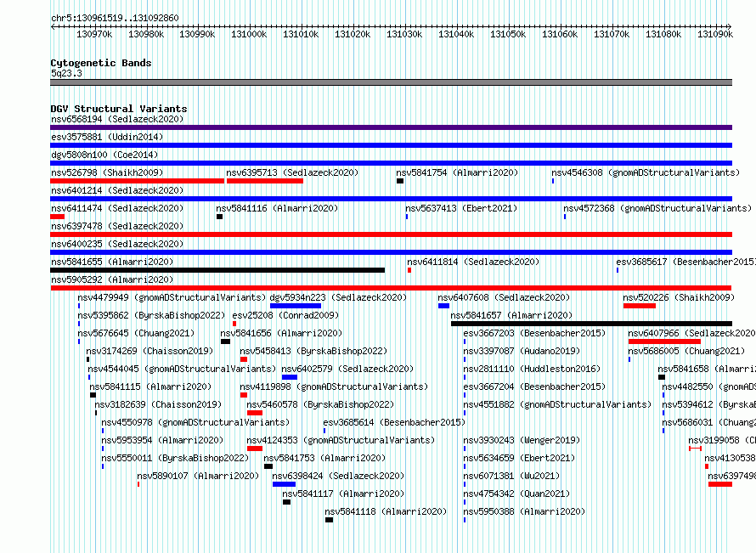
Task: Select the nsv5550011 (ByrskaBishop2022) label
Action: (x=175, y=458)
